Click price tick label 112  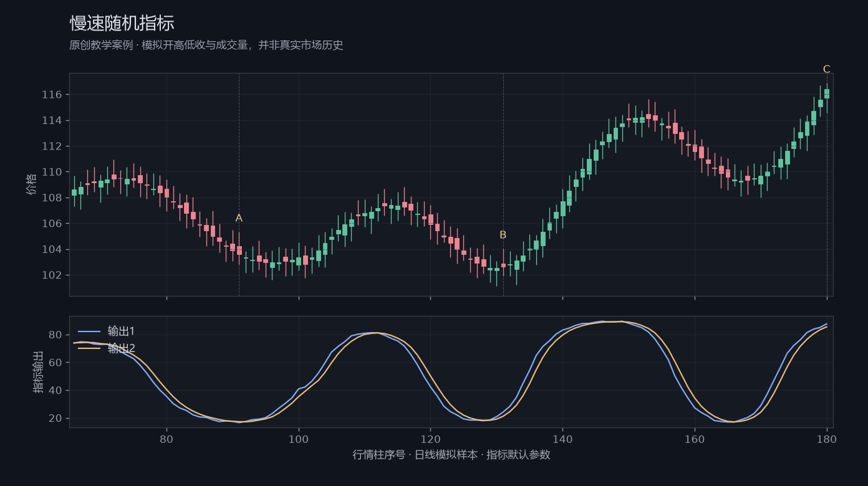(x=52, y=146)
